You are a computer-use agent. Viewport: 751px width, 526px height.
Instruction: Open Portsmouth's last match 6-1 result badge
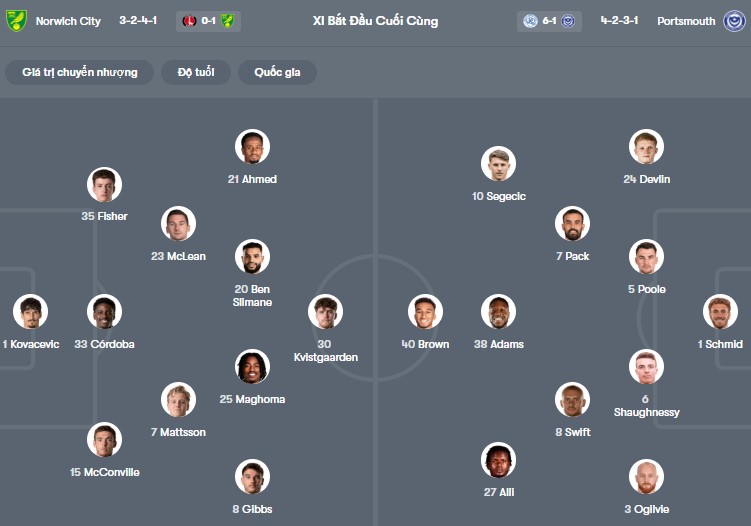(549, 21)
